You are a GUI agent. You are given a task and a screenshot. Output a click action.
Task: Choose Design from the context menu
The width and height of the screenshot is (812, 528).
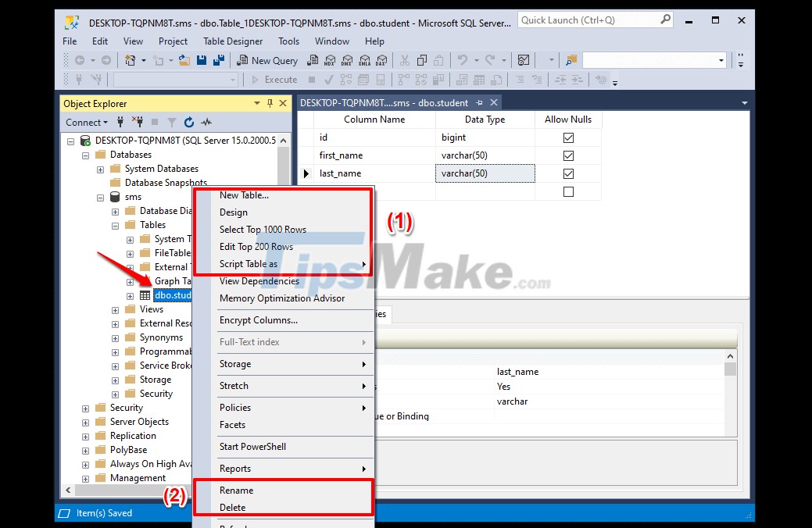233,212
